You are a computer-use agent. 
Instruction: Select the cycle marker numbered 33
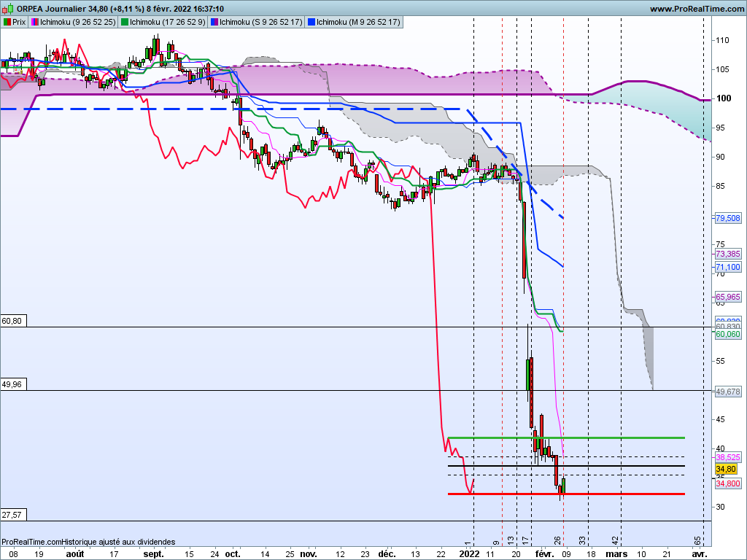click(x=582, y=541)
